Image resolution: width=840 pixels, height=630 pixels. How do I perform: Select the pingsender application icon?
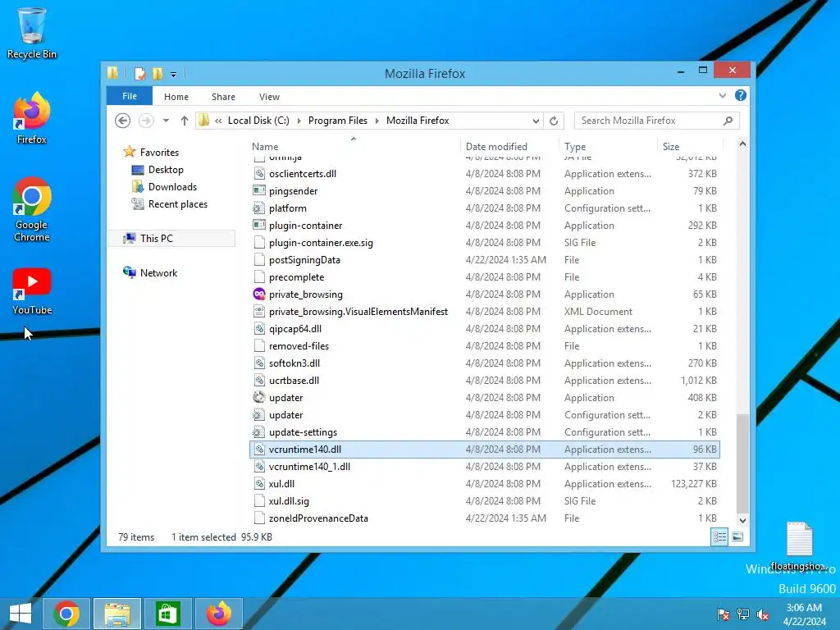[259, 190]
